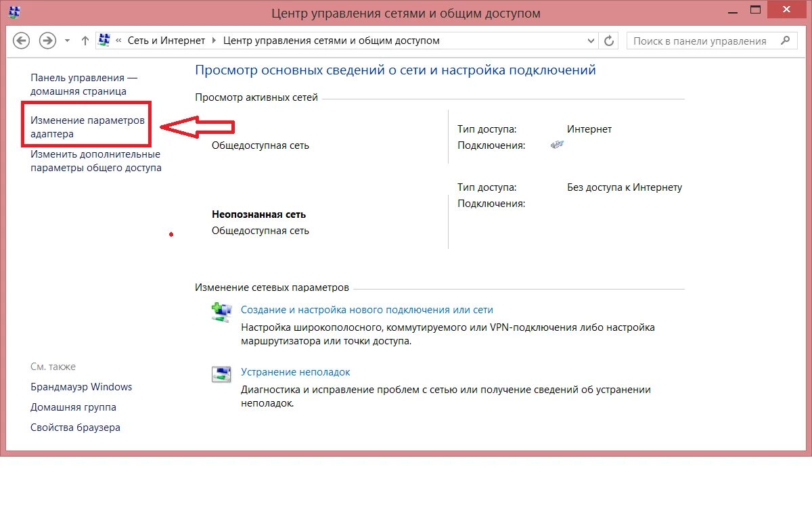Open Брандмауэр Windows
The height and width of the screenshot is (506, 812).
pyautogui.click(x=81, y=387)
